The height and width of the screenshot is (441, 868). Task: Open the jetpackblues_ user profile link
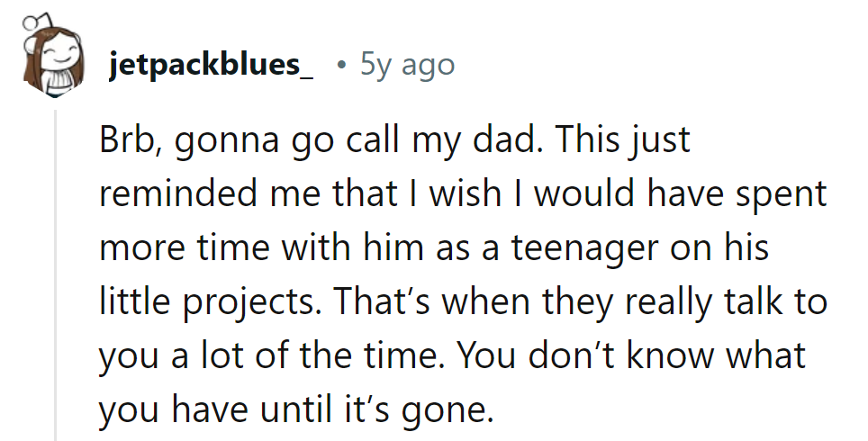[211, 66]
